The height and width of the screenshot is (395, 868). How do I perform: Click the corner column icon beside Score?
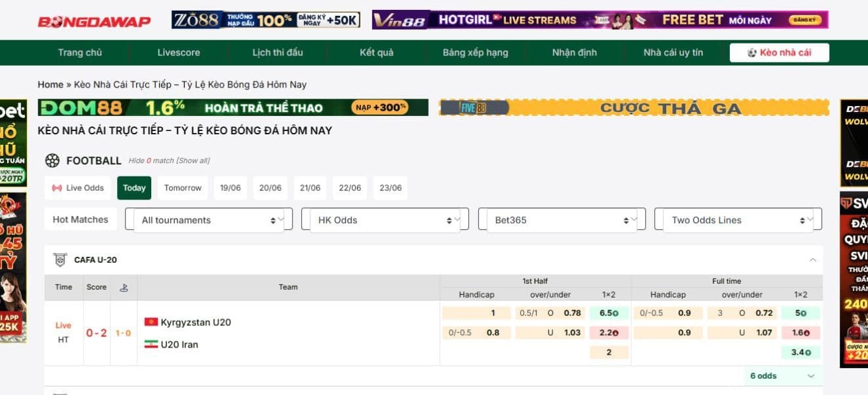[124, 288]
